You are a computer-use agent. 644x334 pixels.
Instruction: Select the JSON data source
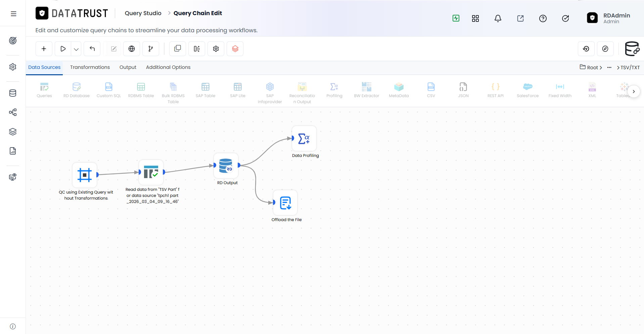pos(463,90)
